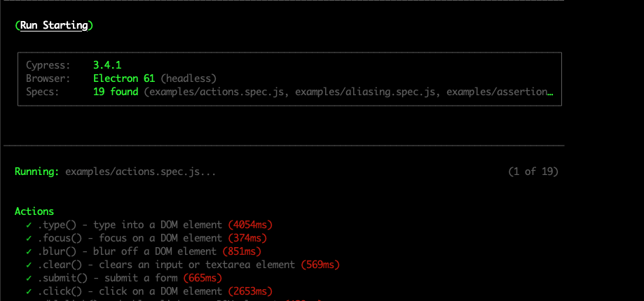Click the checkmark beside the .submit() test
This screenshot has width=644, height=301.
click(x=29, y=278)
